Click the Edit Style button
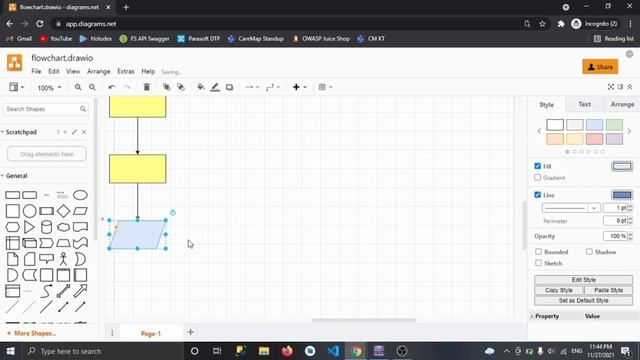The height and width of the screenshot is (360, 640). (583, 280)
